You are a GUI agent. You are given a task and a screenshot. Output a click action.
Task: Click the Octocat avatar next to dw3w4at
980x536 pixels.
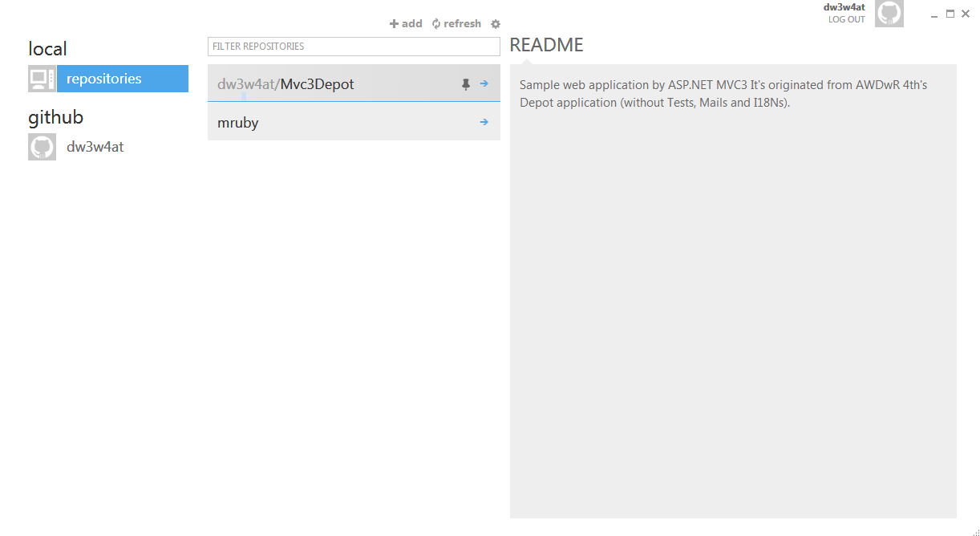tap(42, 146)
